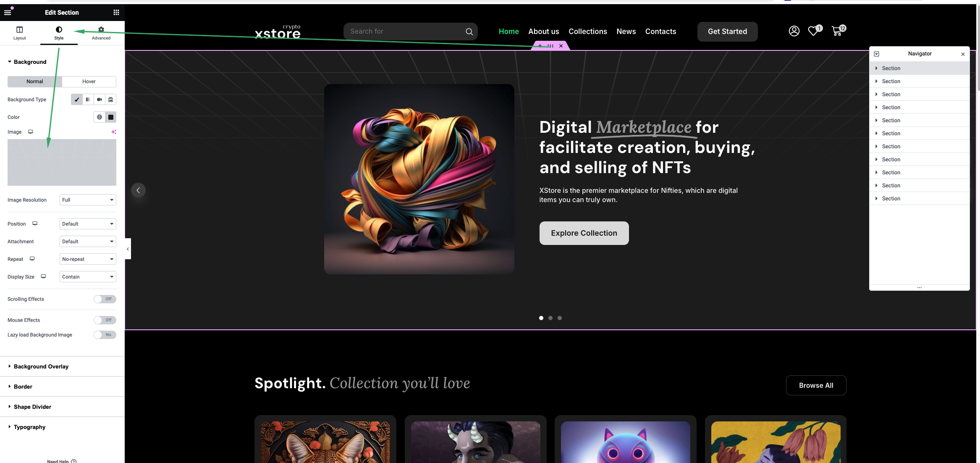The width and height of the screenshot is (980, 463).
Task: Click the AI sparkle icon for Image
Action: 113,132
